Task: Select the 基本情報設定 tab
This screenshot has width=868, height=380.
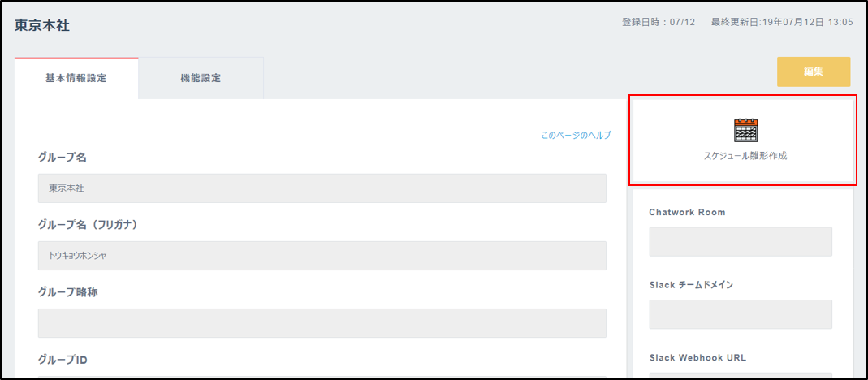Action: (x=76, y=78)
